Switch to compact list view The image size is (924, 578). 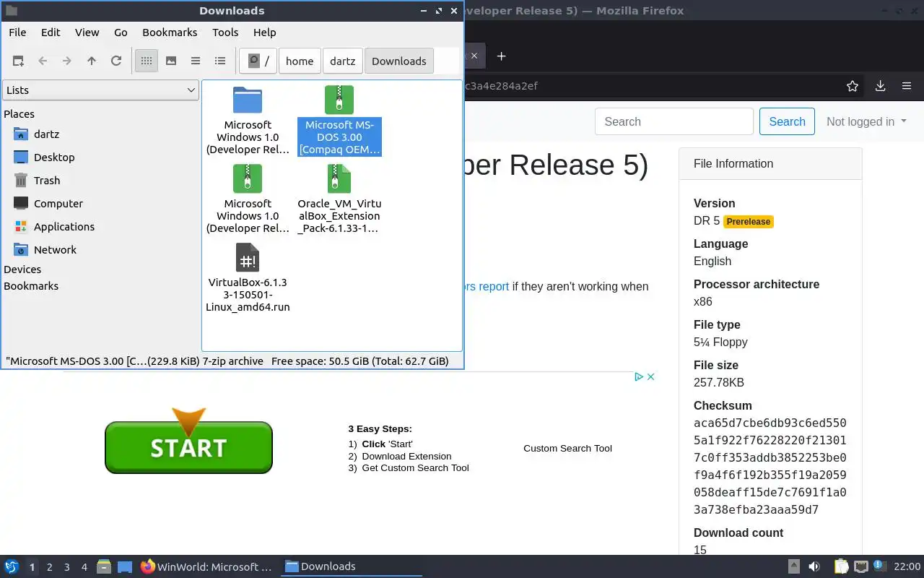(x=196, y=61)
